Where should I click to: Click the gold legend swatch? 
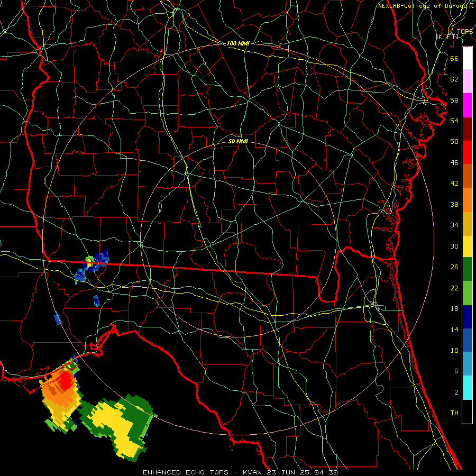point(467,223)
